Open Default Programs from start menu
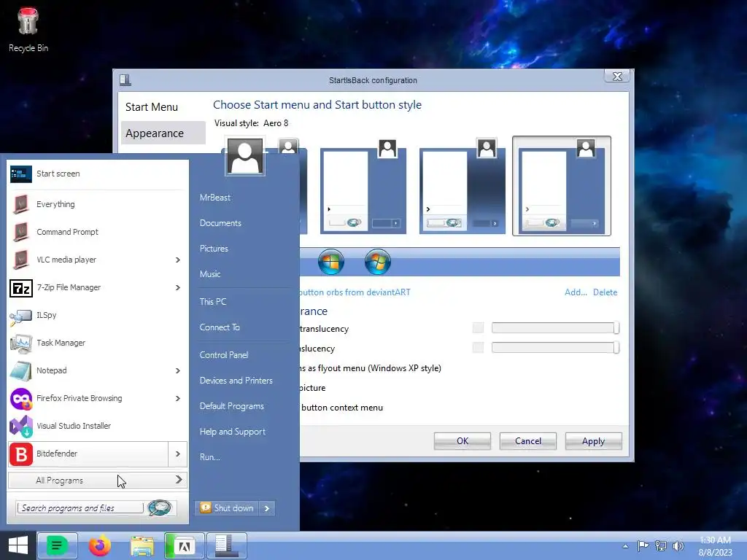This screenshot has width=747, height=560. (232, 406)
